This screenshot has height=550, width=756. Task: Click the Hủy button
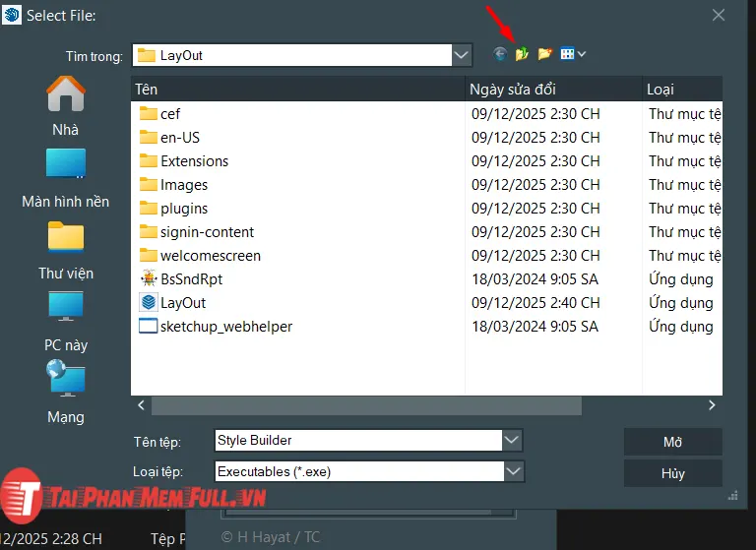[673, 473]
